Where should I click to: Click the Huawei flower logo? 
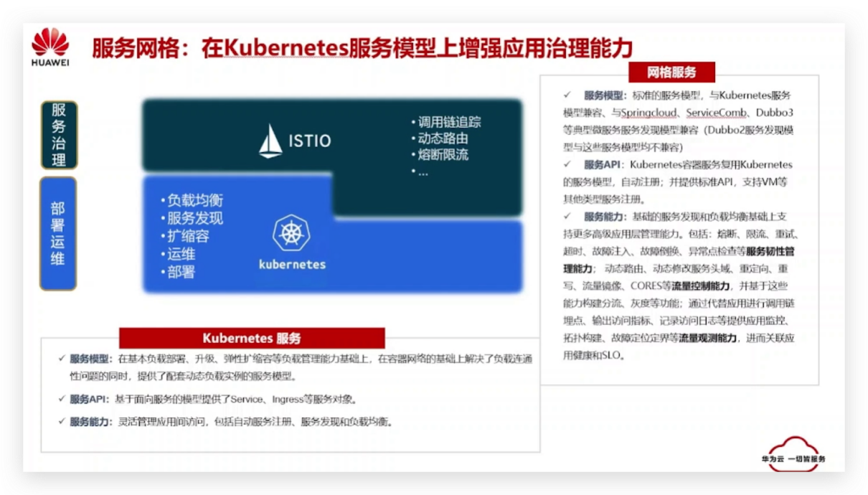click(50, 42)
